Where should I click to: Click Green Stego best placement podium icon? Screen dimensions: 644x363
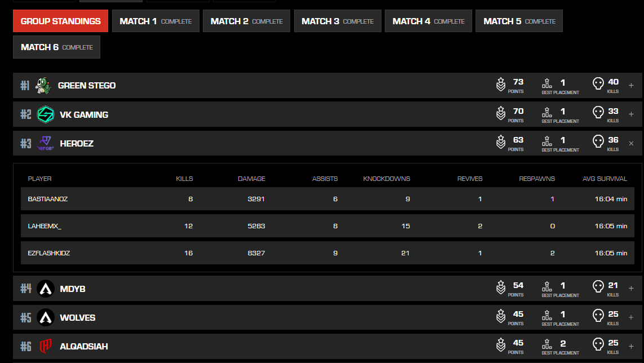tap(547, 83)
